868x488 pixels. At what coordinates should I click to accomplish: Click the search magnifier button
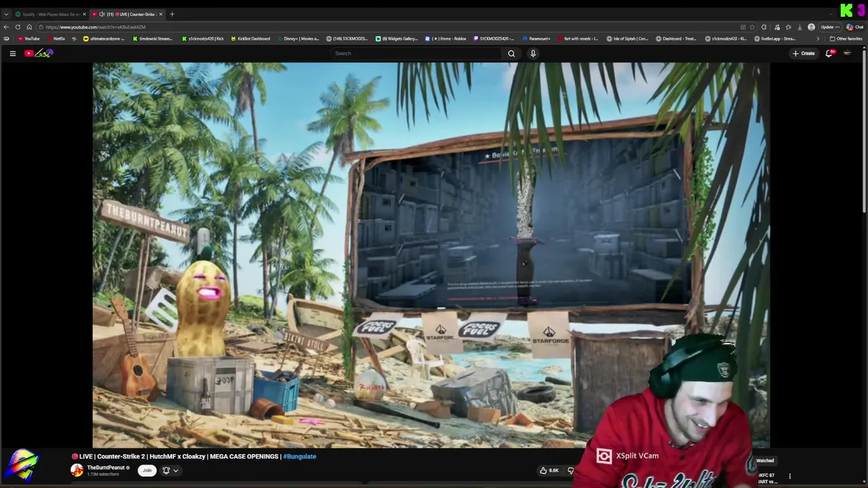tap(511, 54)
